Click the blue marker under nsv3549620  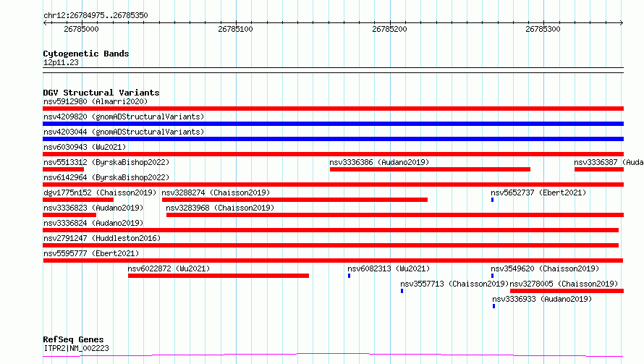(493, 276)
